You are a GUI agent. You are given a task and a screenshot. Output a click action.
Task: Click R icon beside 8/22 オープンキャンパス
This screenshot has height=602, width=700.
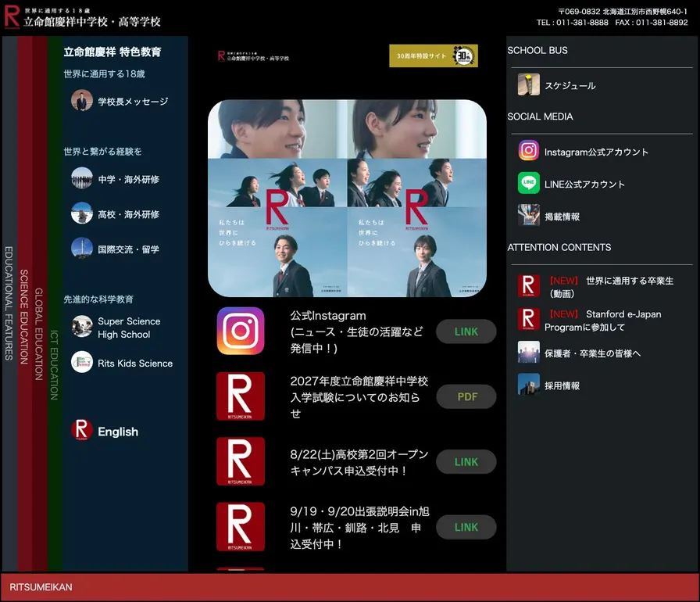(240, 461)
